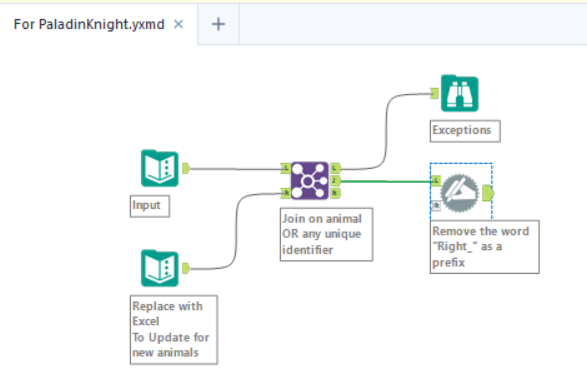Click the output anchor of the "Input" tool
The height and width of the screenshot is (368, 587).
[186, 168]
